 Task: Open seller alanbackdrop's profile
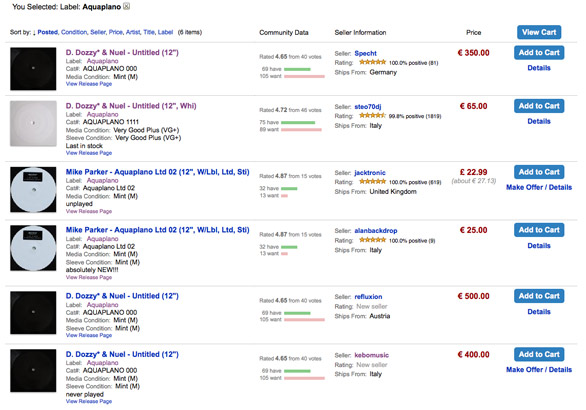tap(376, 231)
